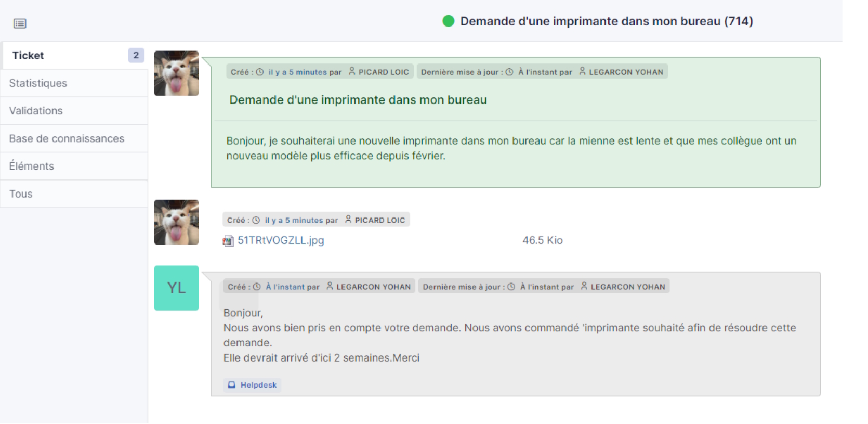Click the list icon in the top-left corner
The width and height of the screenshot is (868, 424).
[x=20, y=23]
